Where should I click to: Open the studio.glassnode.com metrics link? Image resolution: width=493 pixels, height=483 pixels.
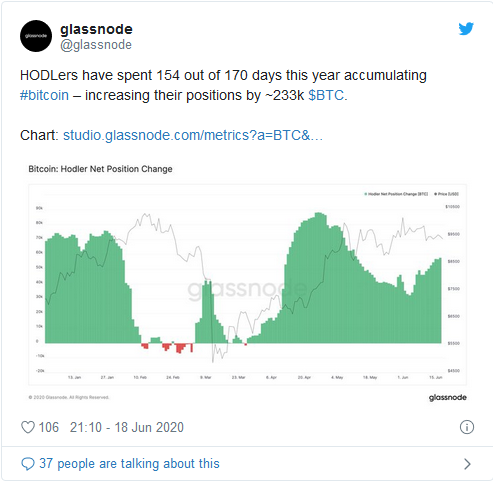(193, 135)
